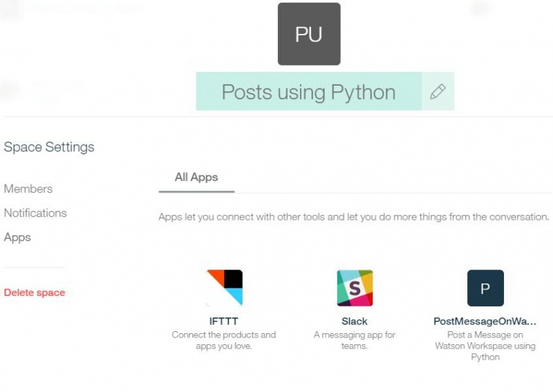Click the "Apps let you connect" description text
Screen dimensions: 553x392
(354, 216)
